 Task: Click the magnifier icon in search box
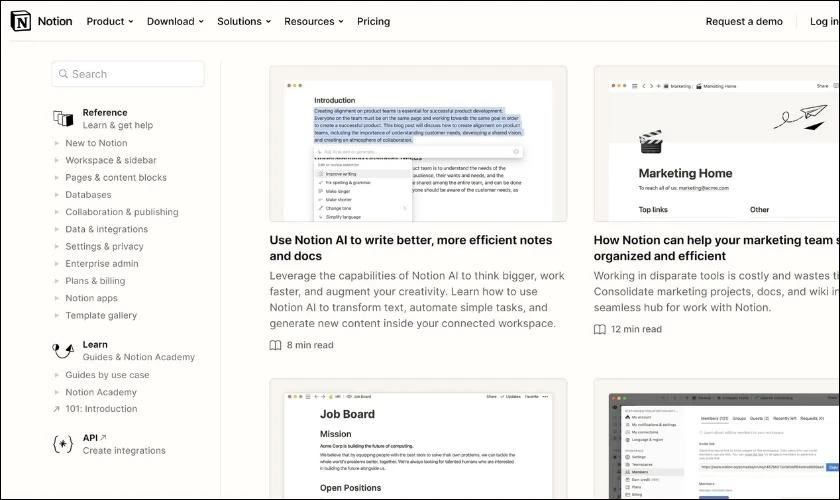(x=63, y=74)
